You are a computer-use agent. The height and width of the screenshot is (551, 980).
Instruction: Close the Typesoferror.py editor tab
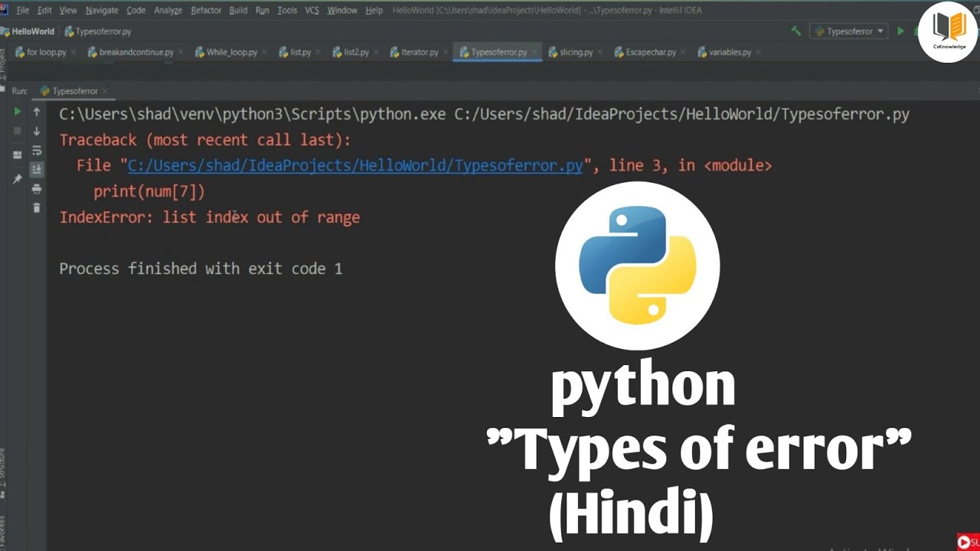[x=534, y=52]
